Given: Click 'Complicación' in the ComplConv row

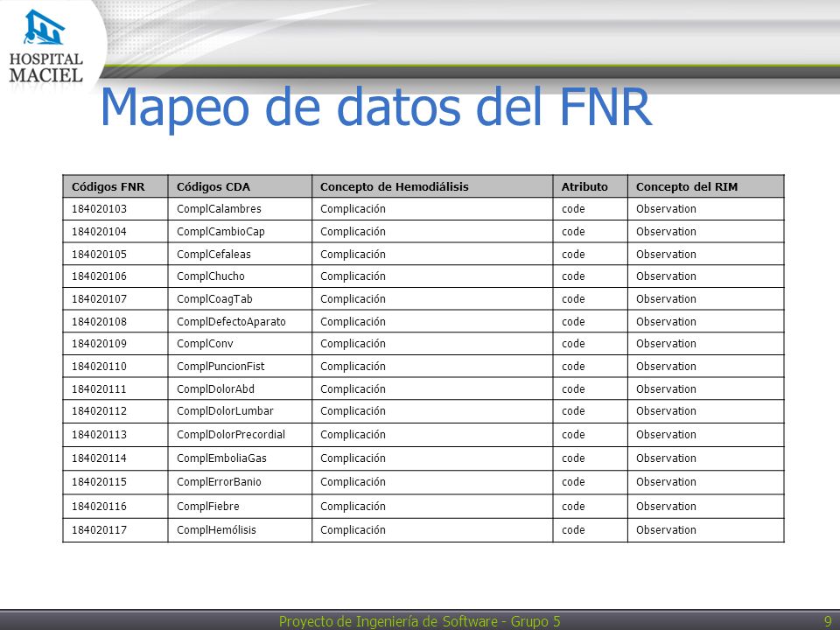Looking at the screenshot, I should tap(353, 343).
